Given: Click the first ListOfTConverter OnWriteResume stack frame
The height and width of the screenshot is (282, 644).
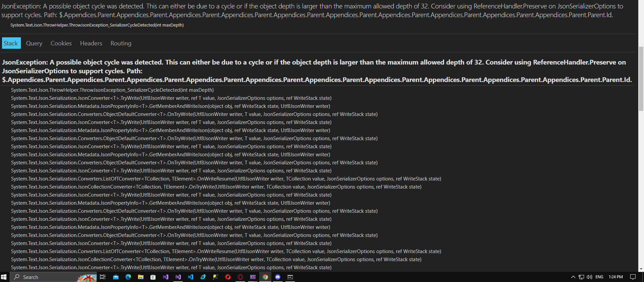Looking at the screenshot, I should point(226,179).
